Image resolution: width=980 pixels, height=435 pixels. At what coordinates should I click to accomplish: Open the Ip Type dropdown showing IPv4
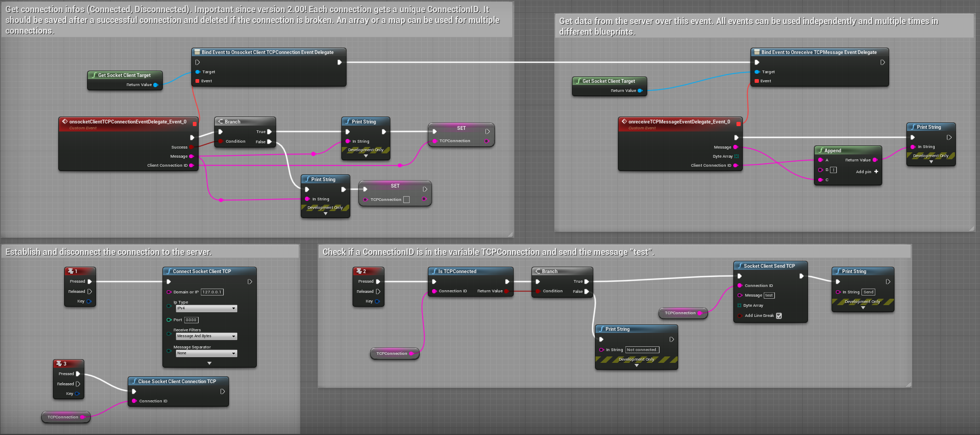pyautogui.click(x=207, y=308)
